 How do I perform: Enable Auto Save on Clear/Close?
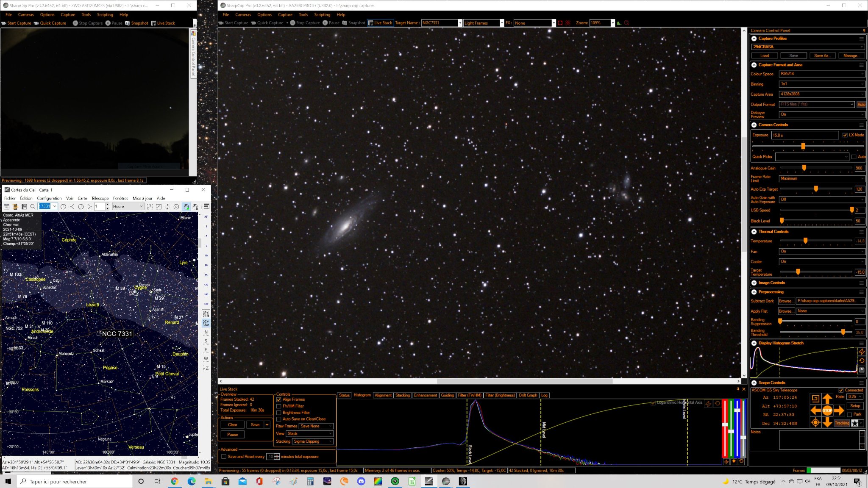click(x=279, y=419)
